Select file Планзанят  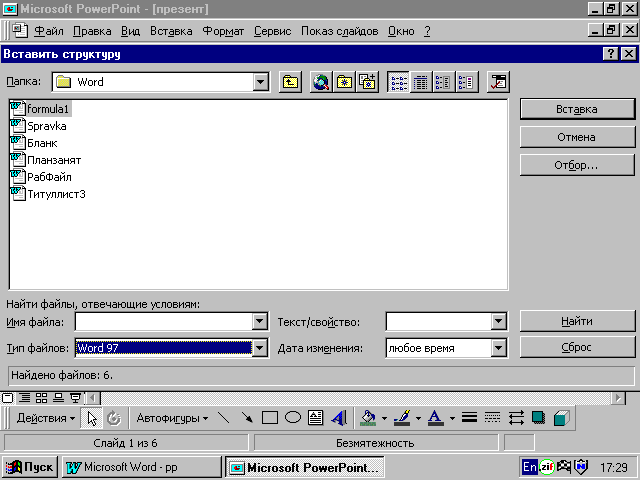click(46, 160)
